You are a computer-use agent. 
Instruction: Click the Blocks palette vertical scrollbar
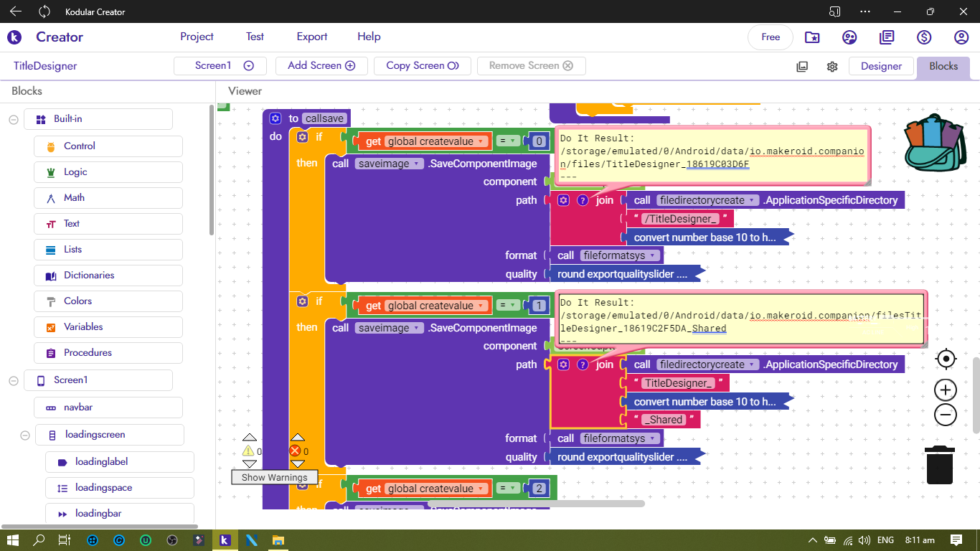(x=211, y=171)
